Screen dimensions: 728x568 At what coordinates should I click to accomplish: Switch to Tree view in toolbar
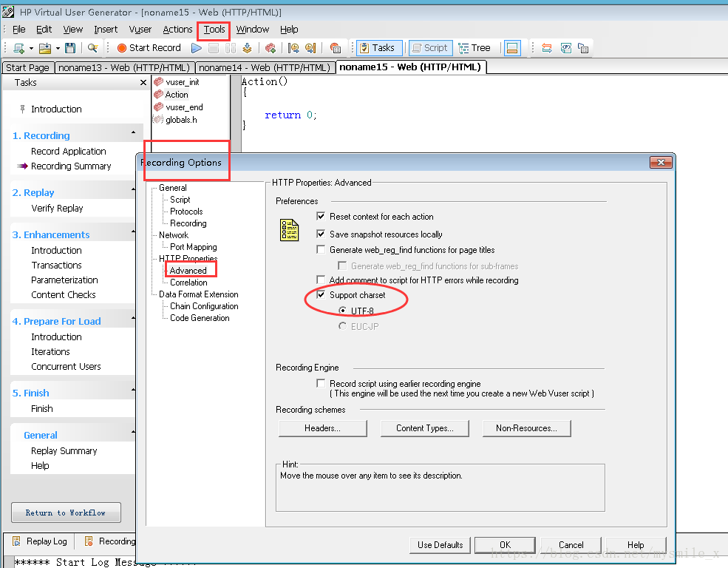click(x=474, y=48)
